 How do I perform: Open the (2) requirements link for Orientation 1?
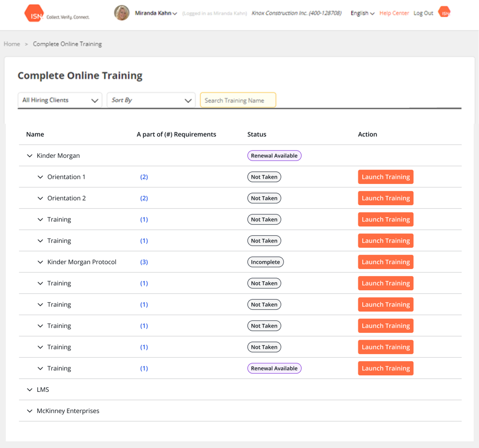144,177
